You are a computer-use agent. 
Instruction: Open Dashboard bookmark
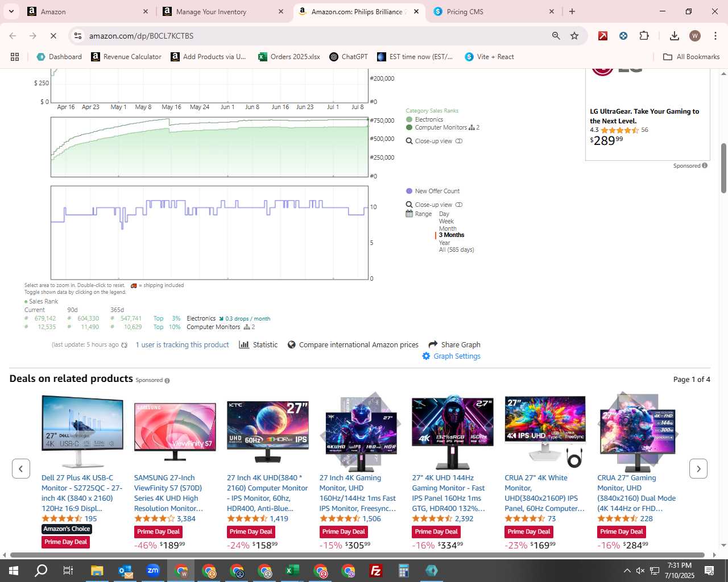[x=59, y=57]
